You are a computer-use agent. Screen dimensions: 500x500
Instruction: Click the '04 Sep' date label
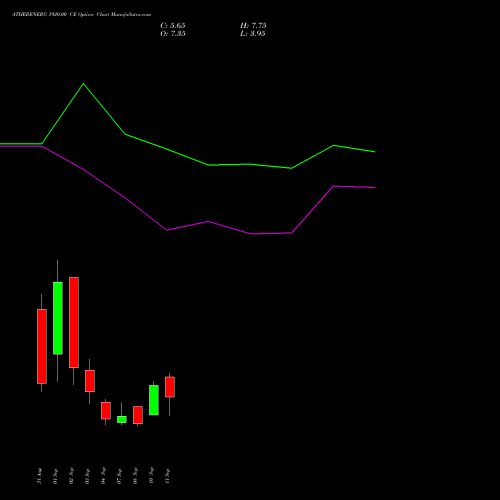pos(103,476)
